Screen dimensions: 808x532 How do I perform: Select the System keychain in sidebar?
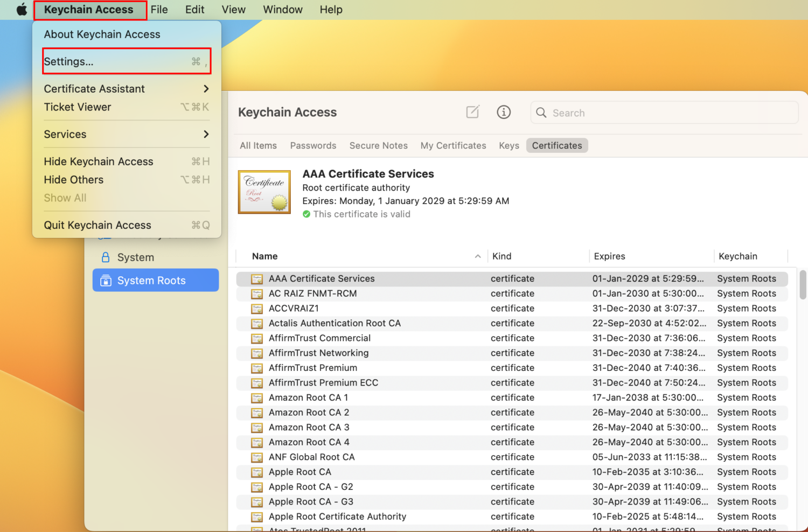[156, 257]
